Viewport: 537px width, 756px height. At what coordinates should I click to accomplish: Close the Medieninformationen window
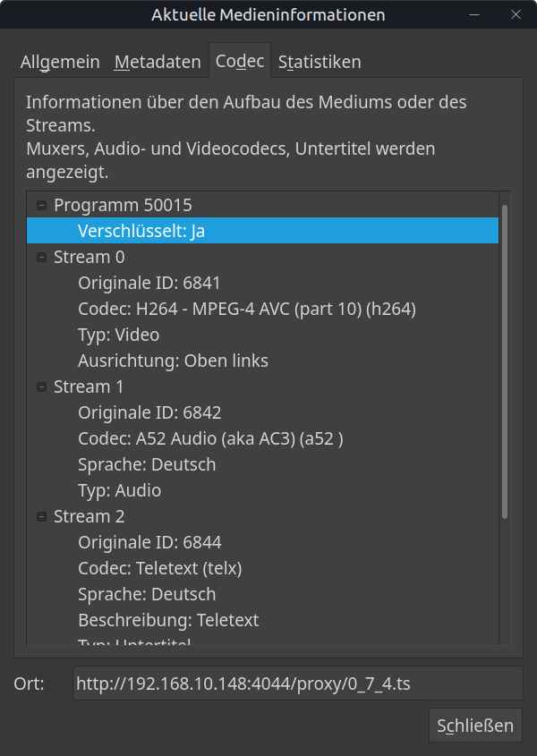pos(516,15)
